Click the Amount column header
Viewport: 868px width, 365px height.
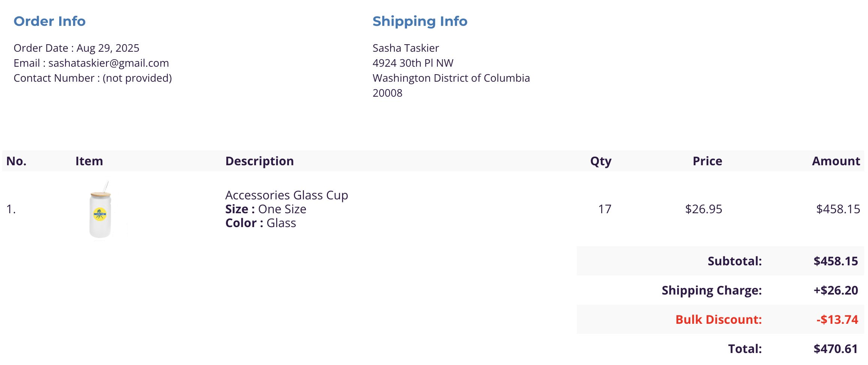[835, 161]
